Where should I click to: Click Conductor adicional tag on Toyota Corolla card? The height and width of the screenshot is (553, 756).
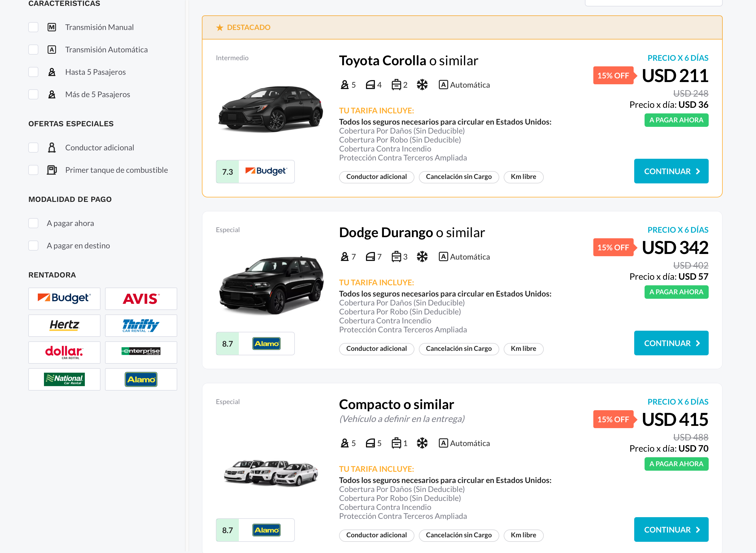click(x=377, y=177)
